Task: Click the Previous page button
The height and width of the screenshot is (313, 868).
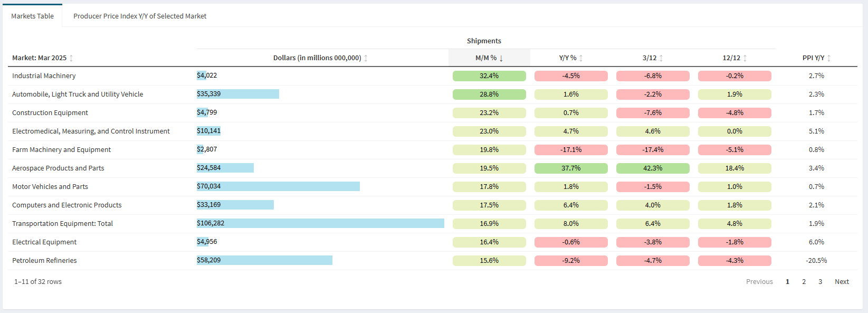Action: [759, 282]
